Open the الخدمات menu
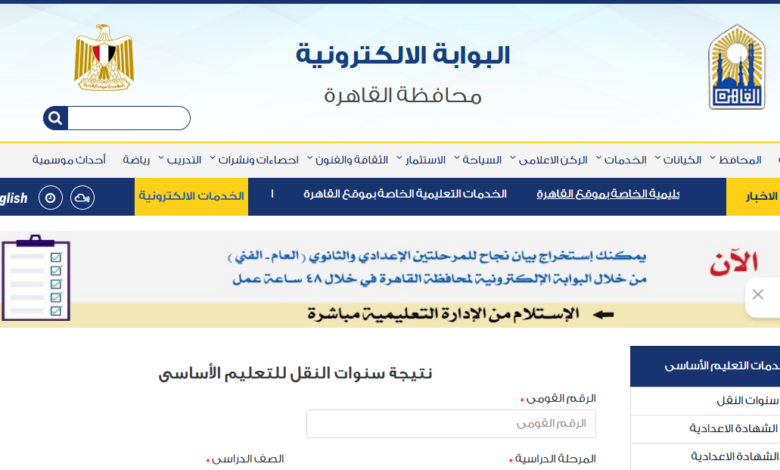The height and width of the screenshot is (470, 780). [625, 160]
